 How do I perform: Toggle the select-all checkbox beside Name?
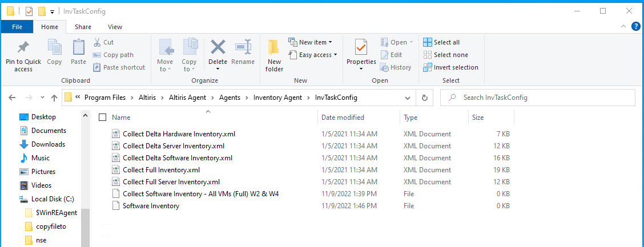pos(103,118)
